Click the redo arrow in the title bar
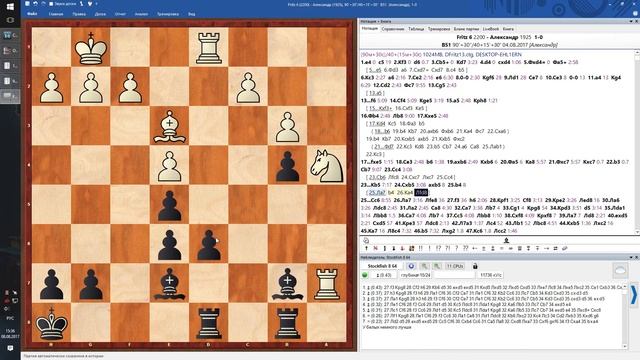 click(x=43, y=4)
